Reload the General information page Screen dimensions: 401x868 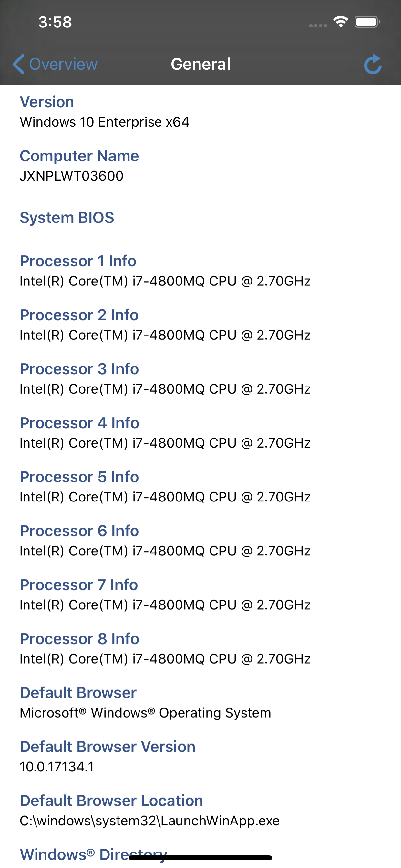[x=373, y=64]
